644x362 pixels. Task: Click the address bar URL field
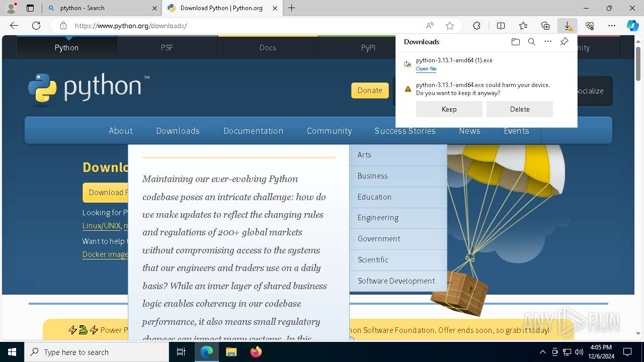(x=247, y=26)
